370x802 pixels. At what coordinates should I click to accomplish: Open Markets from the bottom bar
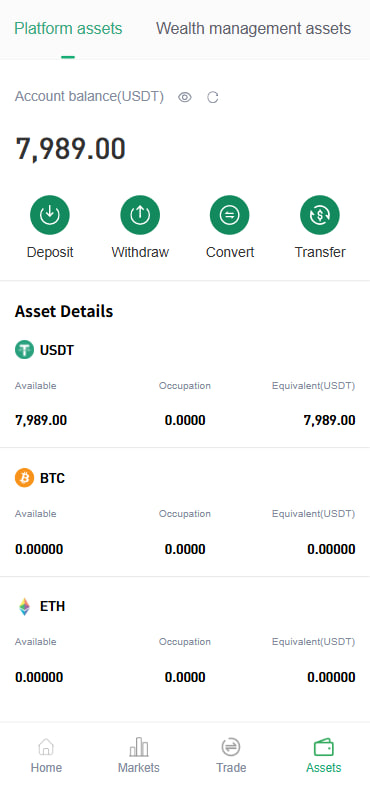point(139,756)
